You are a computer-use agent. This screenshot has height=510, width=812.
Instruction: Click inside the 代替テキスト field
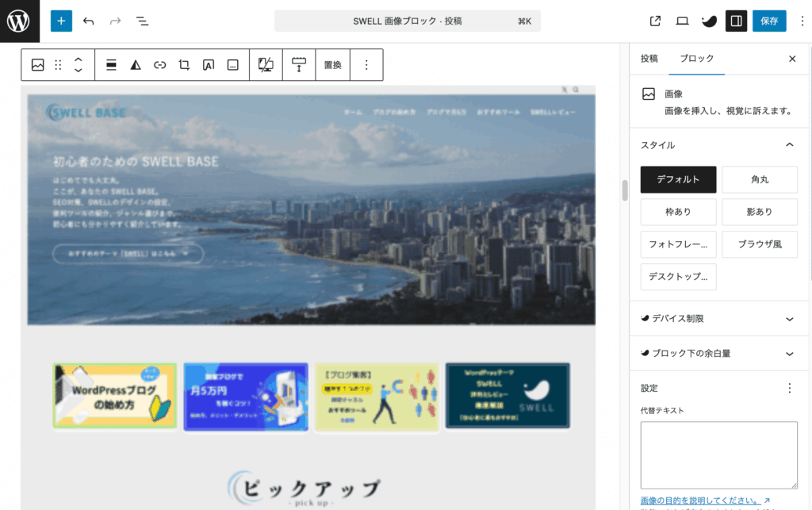[x=718, y=456]
